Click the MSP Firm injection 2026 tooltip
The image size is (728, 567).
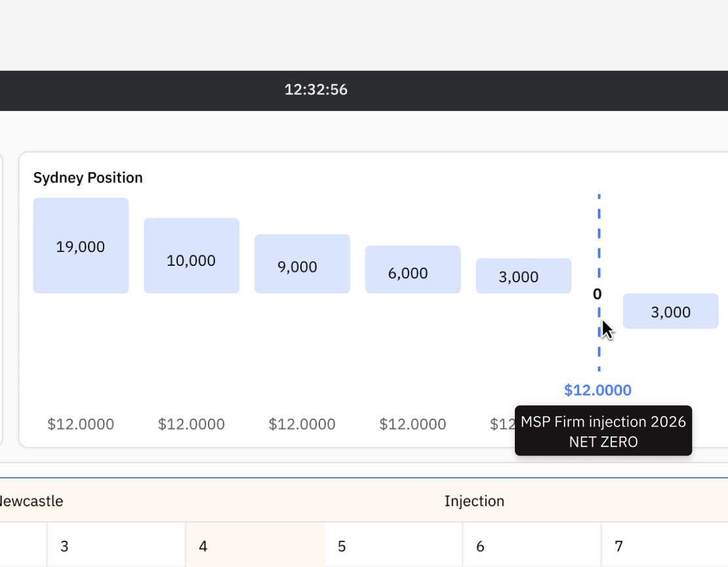[603, 431]
